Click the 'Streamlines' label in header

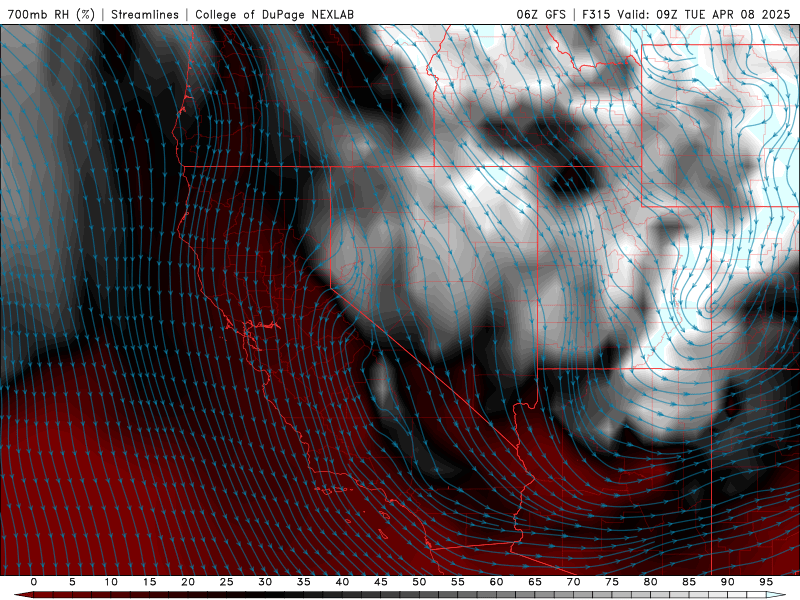click(145, 14)
